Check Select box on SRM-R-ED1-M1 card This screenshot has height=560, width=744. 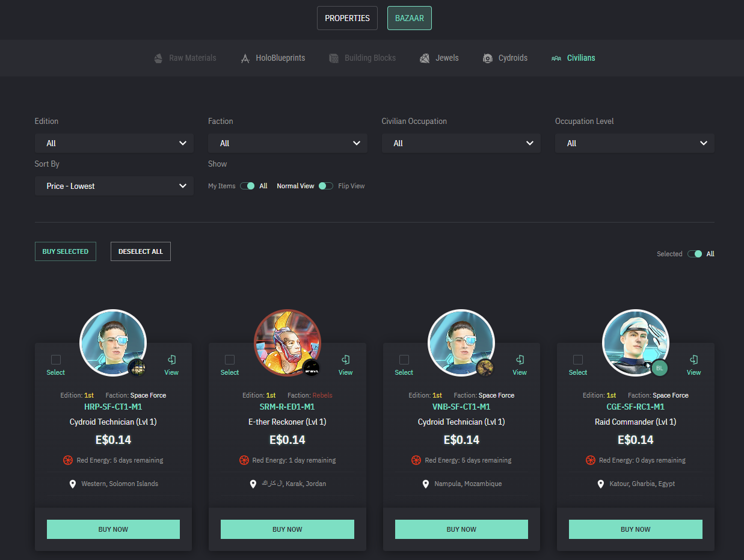click(x=230, y=360)
